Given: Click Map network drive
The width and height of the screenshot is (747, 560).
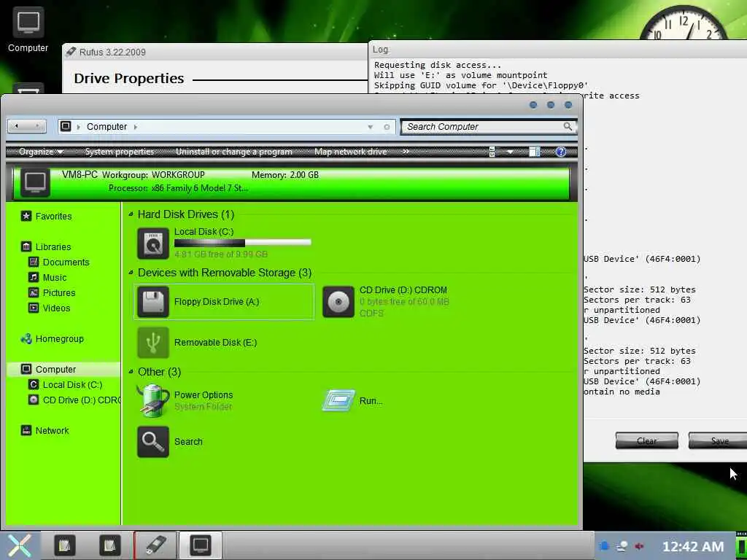Looking at the screenshot, I should (351, 152).
